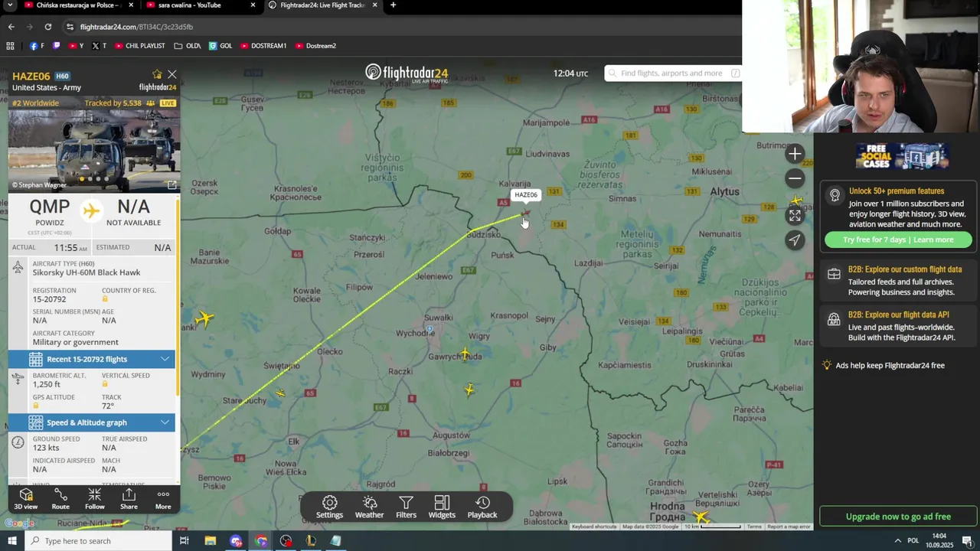Switch to Chińska restauracja w Polsce tab
Image resolution: width=980 pixels, height=551 pixels.
79,5
